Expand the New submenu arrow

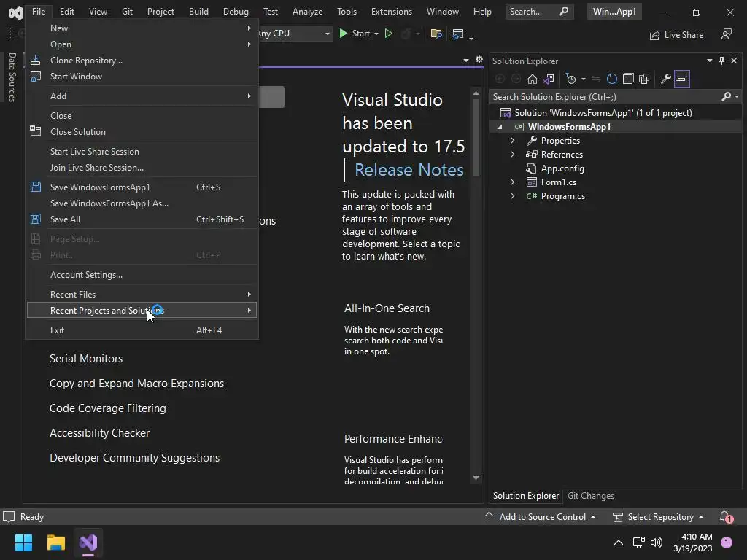click(x=249, y=28)
